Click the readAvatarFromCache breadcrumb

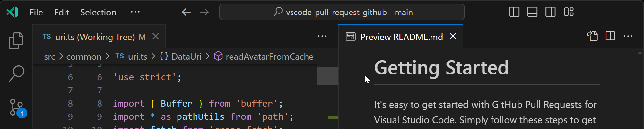click(x=269, y=57)
